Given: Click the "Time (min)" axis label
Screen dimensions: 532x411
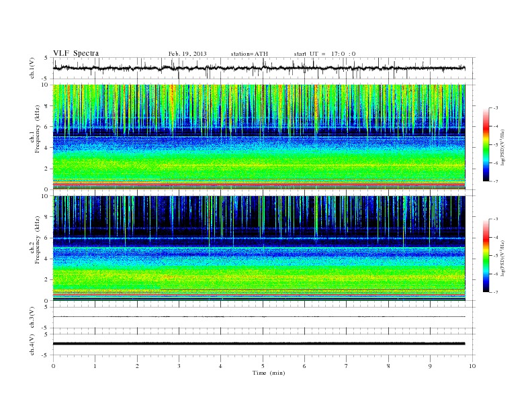Looking at the screenshot, I should point(269,373).
